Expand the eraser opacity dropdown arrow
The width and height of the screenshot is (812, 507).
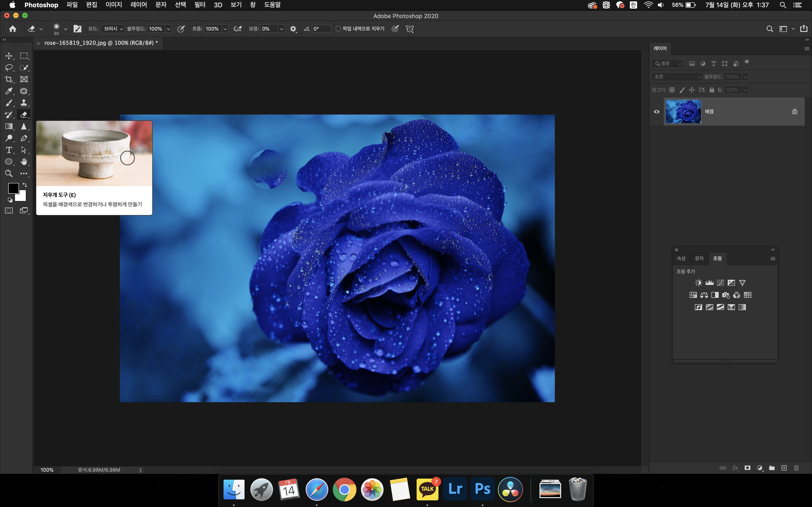click(x=168, y=29)
